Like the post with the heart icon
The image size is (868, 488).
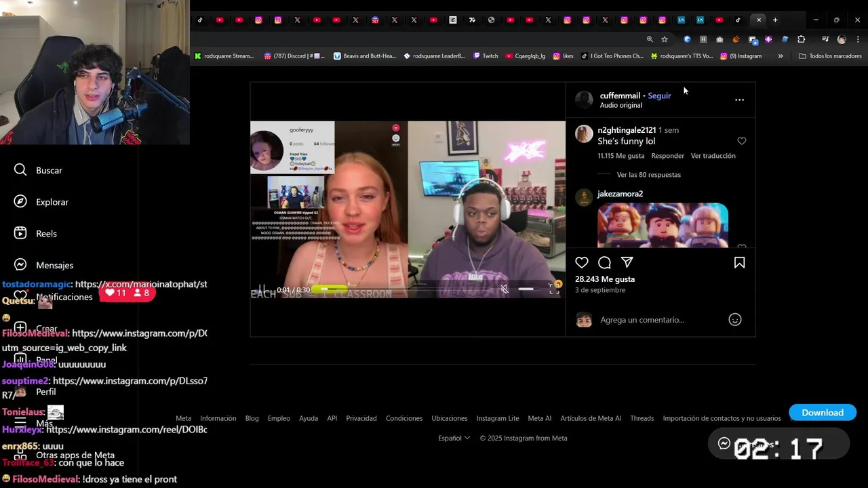coord(582,262)
